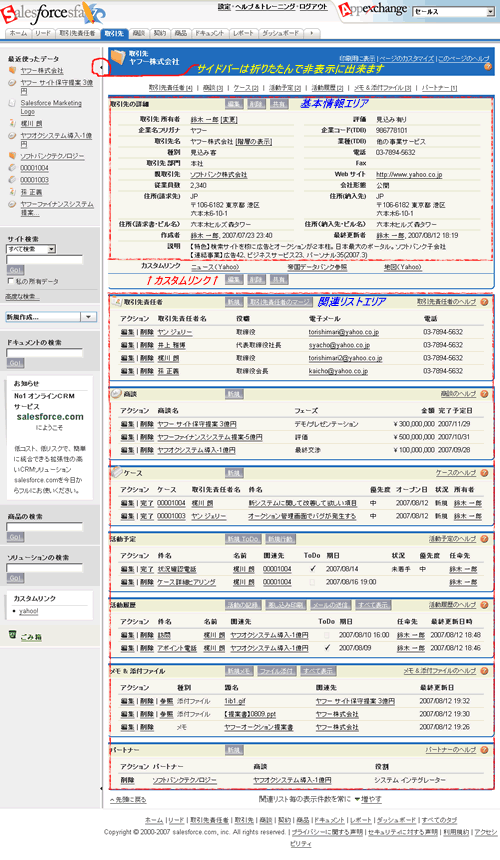The width and height of the screenshot is (500, 860).
Task: Click the ToDo checkmark in the 状況確認電話 row
Action: coord(312,569)
